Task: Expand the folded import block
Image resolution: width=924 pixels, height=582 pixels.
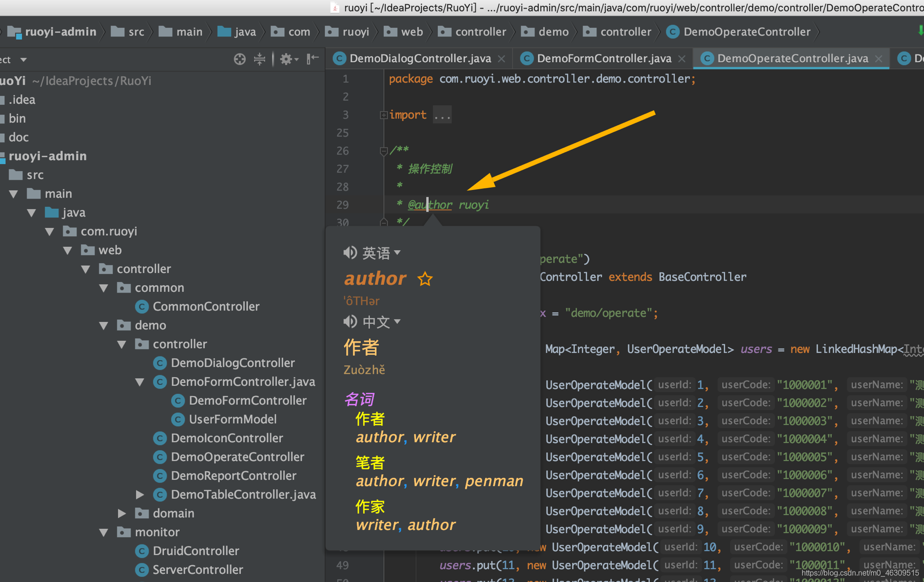Action: (384, 115)
